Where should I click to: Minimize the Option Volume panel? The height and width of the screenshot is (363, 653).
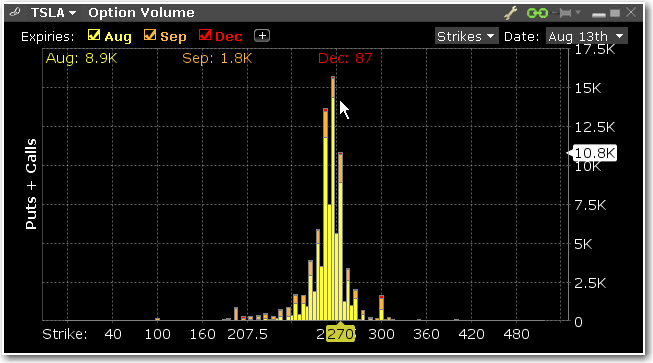(598, 15)
